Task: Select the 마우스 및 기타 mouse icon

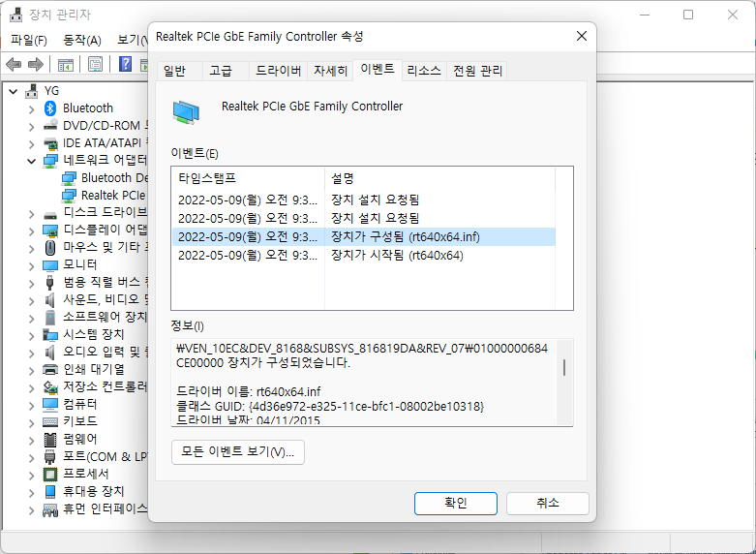Action: pos(50,248)
